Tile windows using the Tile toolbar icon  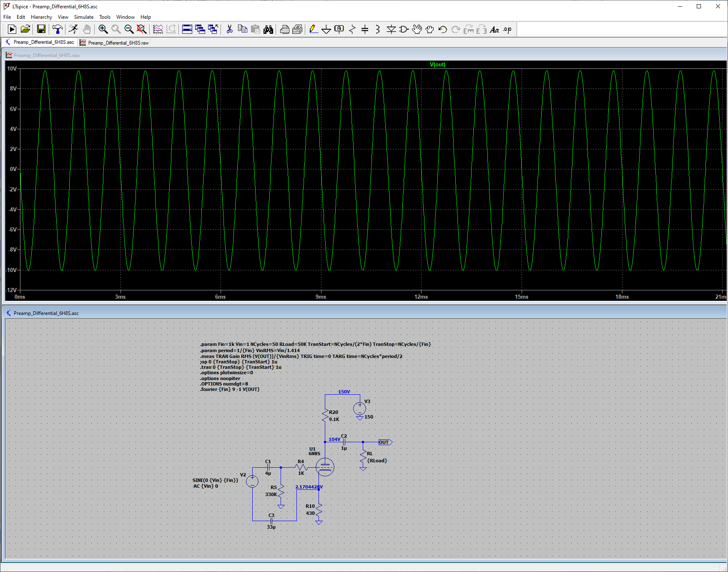(x=187, y=29)
